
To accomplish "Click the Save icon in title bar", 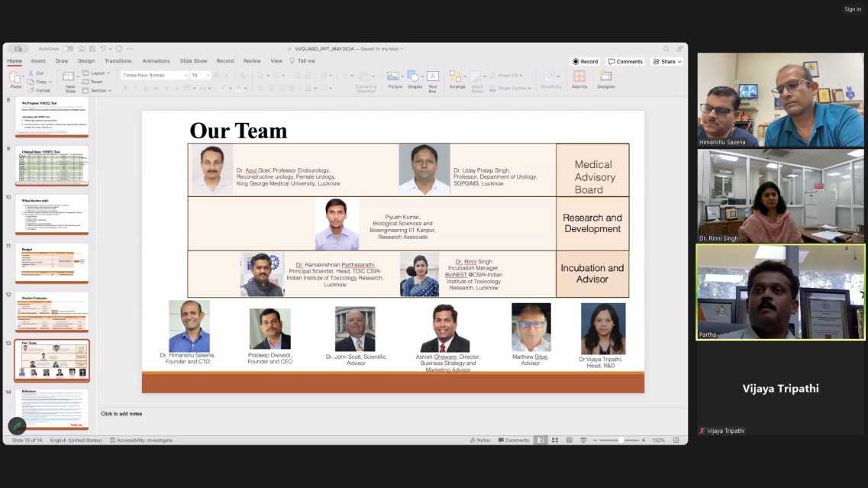I will [x=92, y=49].
